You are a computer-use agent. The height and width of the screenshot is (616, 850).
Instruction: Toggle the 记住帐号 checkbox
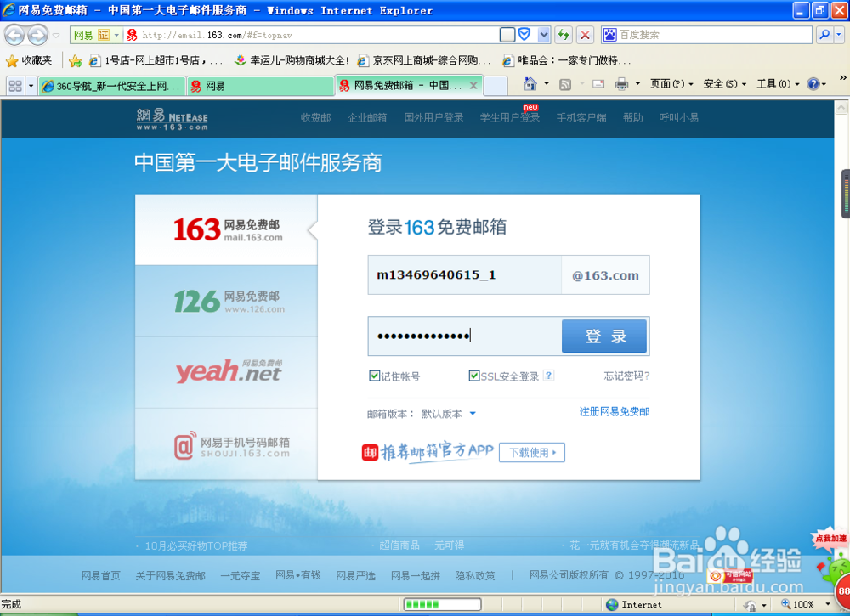pyautogui.click(x=374, y=376)
